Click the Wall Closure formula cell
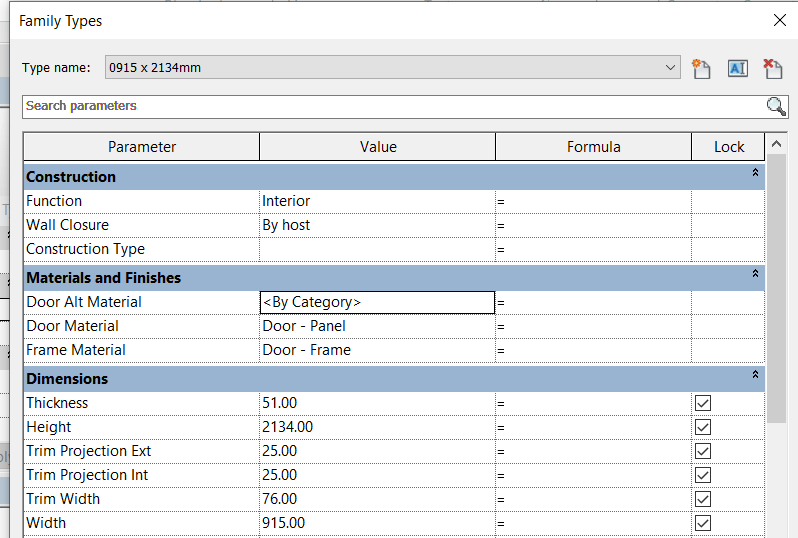The width and height of the screenshot is (798, 538). 593,225
